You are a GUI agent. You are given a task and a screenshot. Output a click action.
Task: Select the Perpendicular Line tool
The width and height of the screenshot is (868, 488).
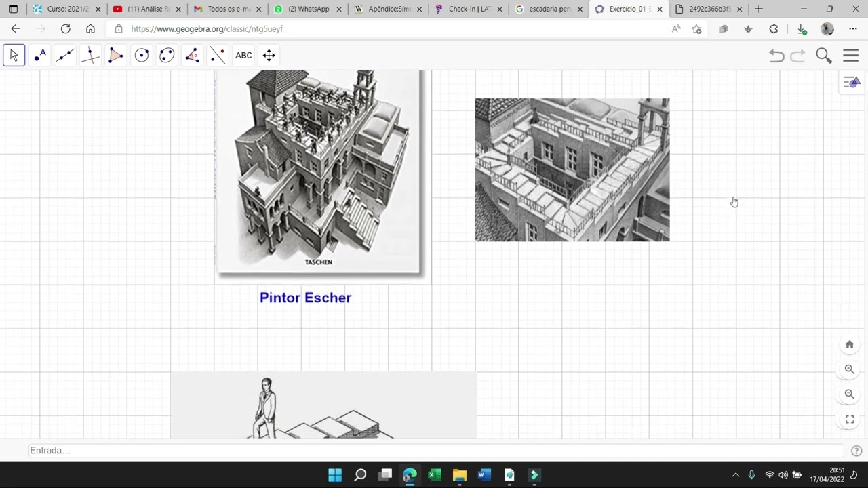[x=90, y=56]
